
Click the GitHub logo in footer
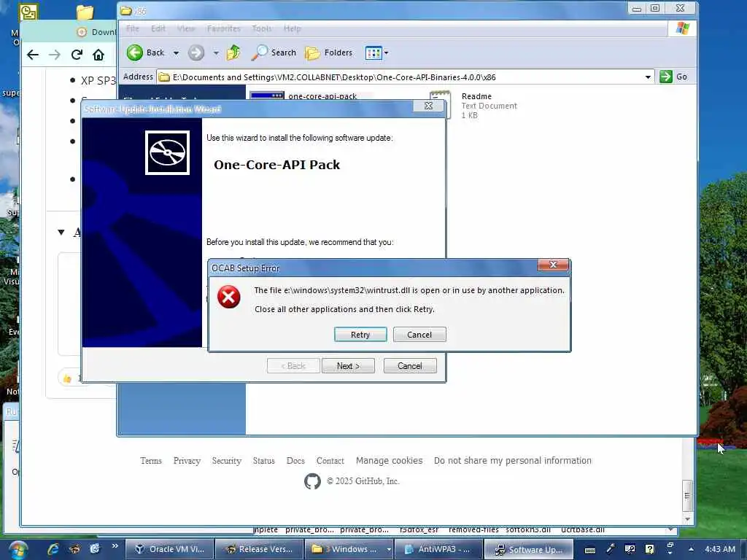312,481
